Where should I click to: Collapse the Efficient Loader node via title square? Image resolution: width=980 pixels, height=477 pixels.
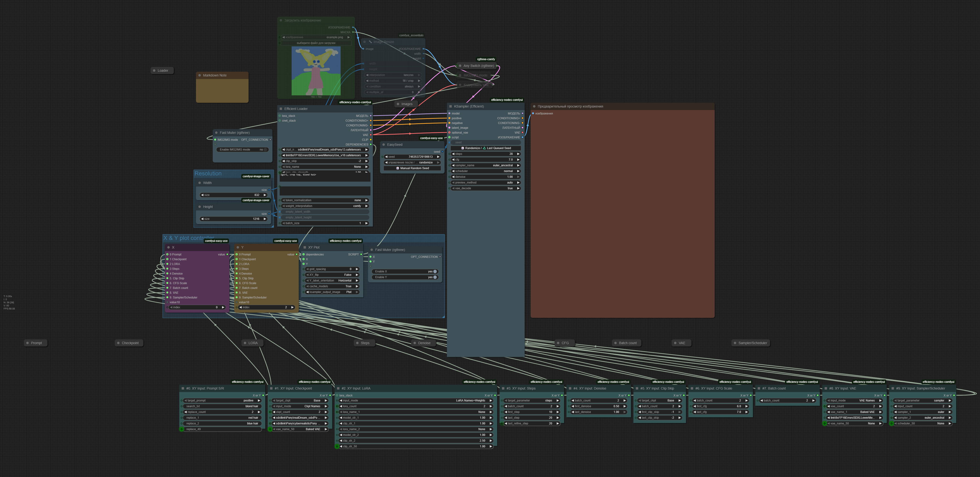tap(281, 109)
